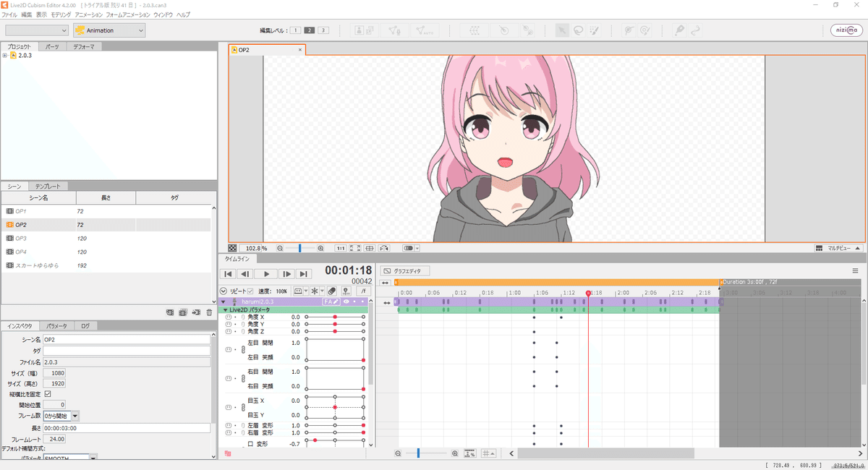Close the OP2 canvas tab
Image resolution: width=868 pixels, height=470 pixels.
pyautogui.click(x=300, y=50)
